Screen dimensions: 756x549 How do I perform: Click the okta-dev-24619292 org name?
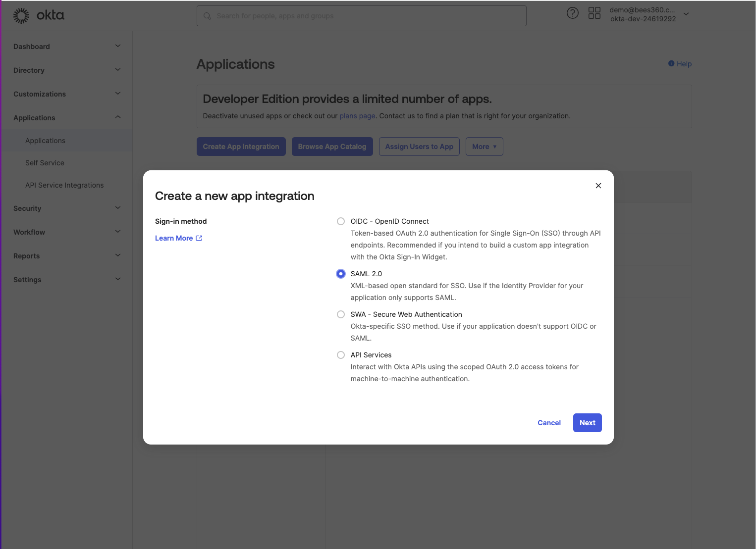pos(643,19)
